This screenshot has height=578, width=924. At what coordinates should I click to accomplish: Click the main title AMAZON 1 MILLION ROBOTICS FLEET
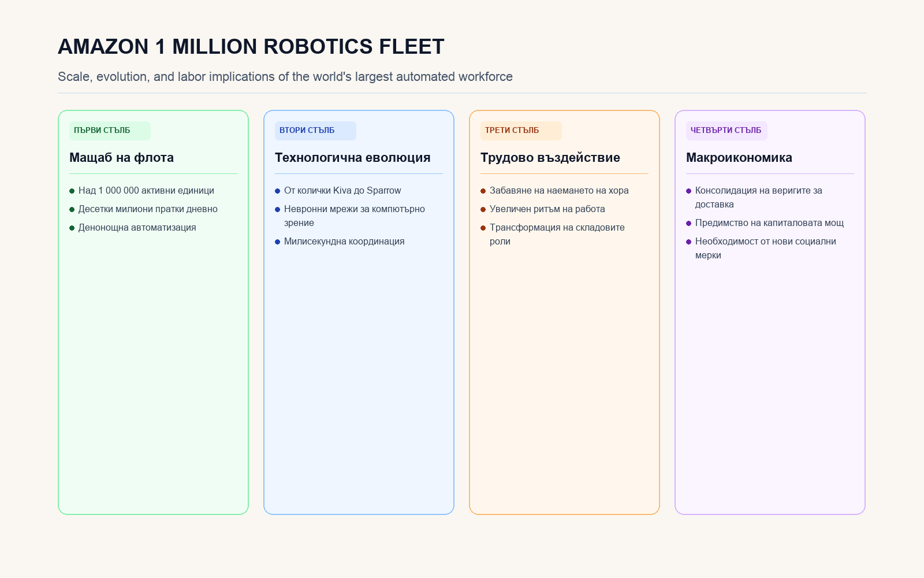click(x=251, y=47)
